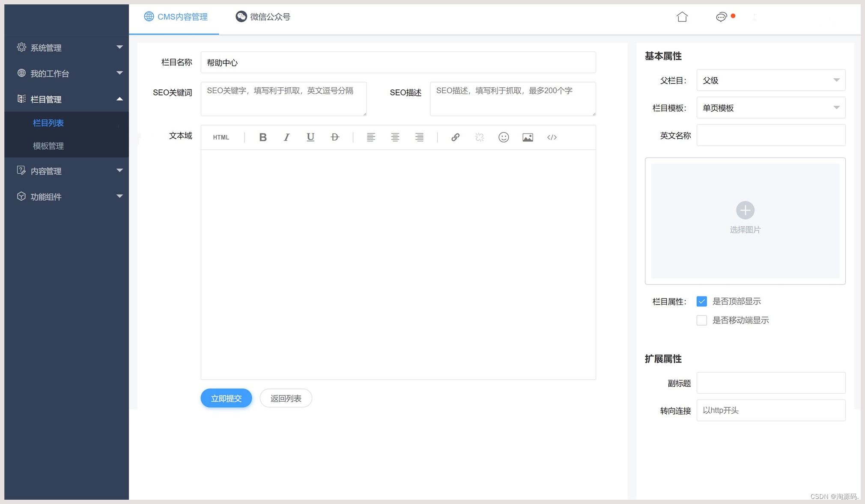The image size is (865, 504).
Task: Apply italic formatting in the text editor
Action: 286,137
